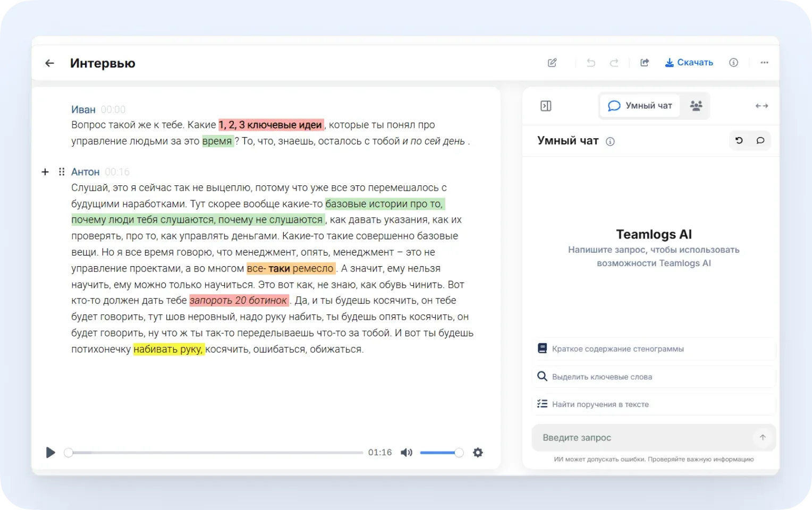Click the green highlighted word время
Viewport: 812px width, 510px height.
[217, 141]
